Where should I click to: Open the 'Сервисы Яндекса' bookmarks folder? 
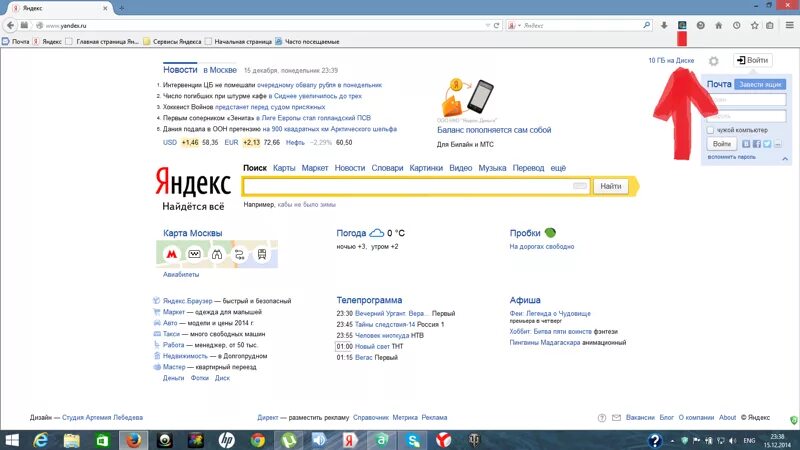(x=172, y=41)
